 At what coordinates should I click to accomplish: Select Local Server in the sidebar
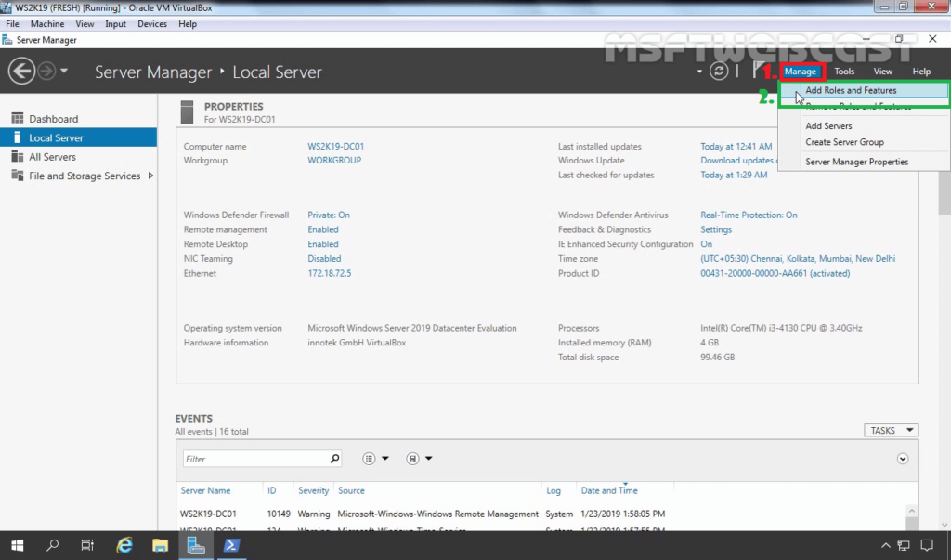click(78, 137)
